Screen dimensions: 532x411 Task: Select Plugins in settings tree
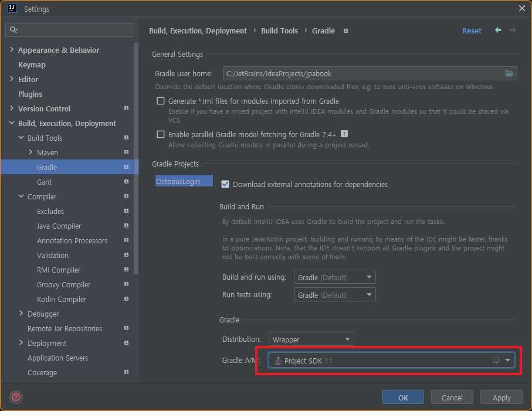click(30, 94)
